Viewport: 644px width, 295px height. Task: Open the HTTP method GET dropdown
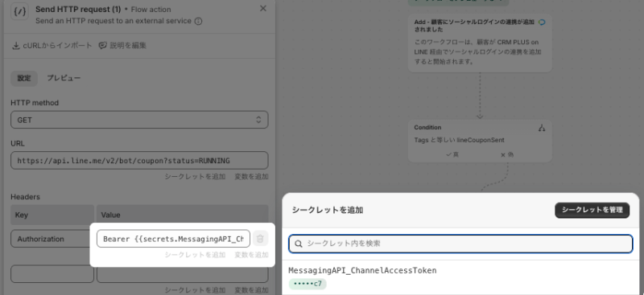click(x=139, y=120)
